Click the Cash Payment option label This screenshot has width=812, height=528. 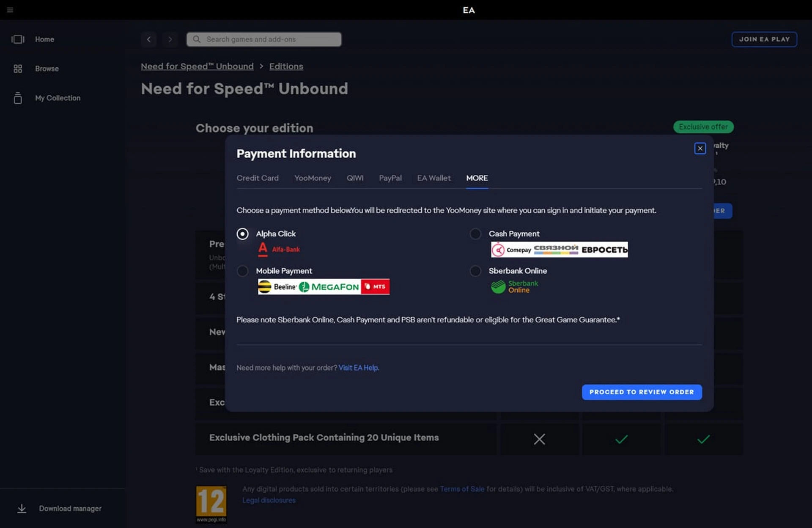(x=514, y=234)
